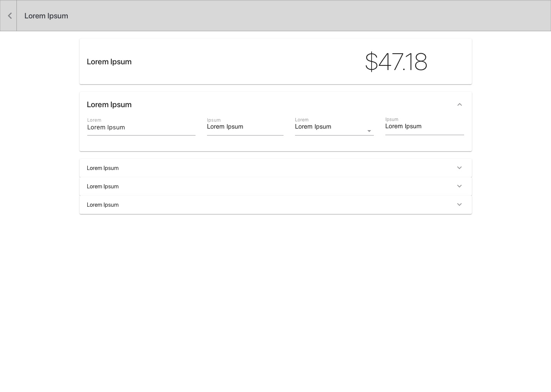Click the down chevron on the second collapsed panel
Viewport: 551px width, 392px height.
(459, 186)
